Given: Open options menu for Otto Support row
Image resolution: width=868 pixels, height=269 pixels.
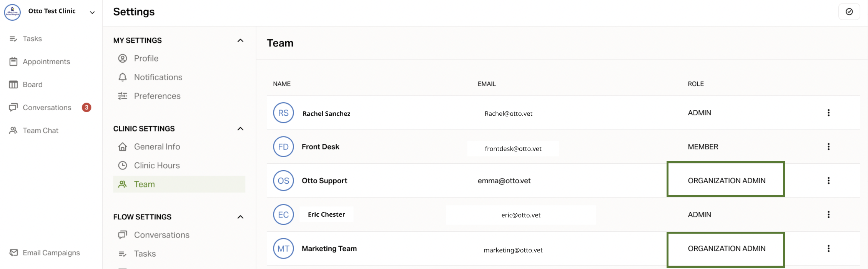Looking at the screenshot, I should coord(828,181).
